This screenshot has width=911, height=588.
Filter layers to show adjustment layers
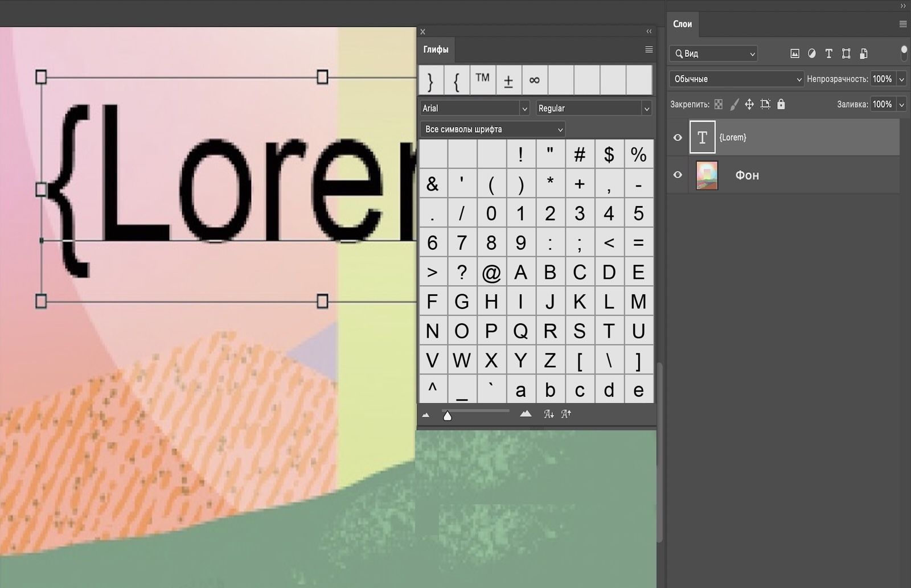click(811, 54)
